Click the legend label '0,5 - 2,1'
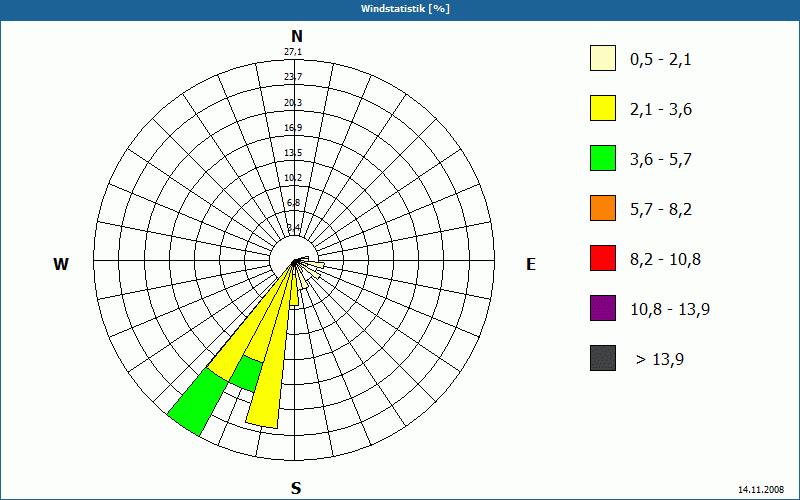 [661, 60]
